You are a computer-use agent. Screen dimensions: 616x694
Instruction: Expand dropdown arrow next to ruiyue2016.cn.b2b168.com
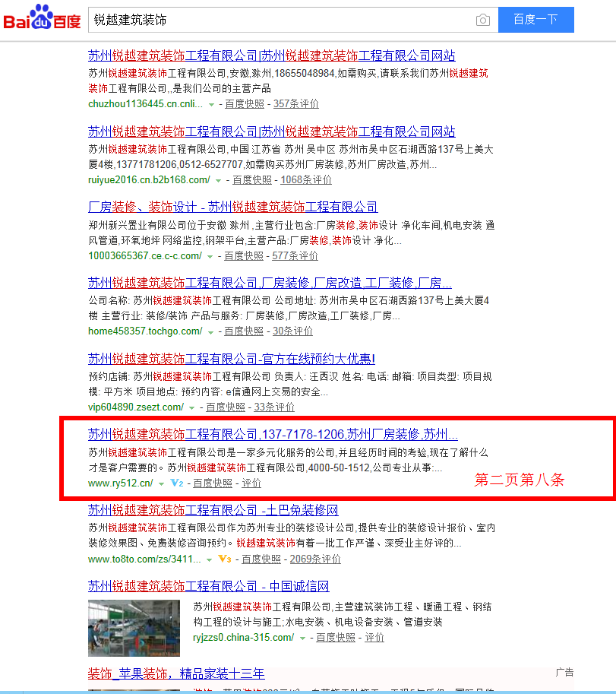[219, 181]
